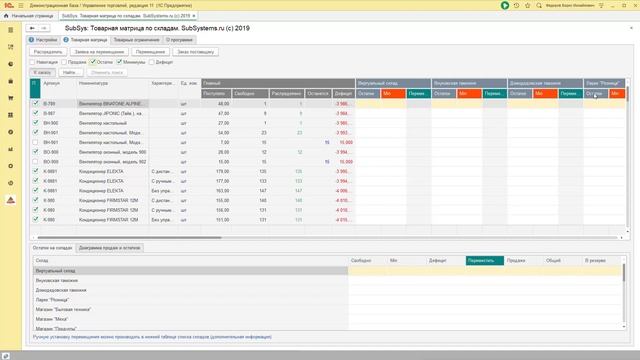Uncheck the Минимумы checkbox
The image size is (640, 360).
point(119,62)
